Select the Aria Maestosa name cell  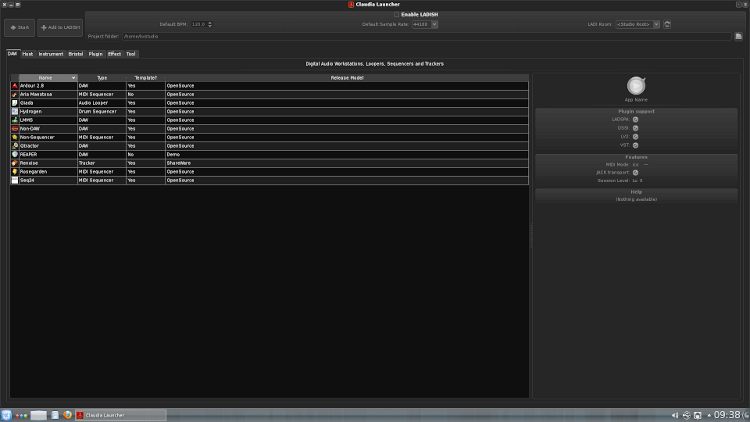click(x=48, y=94)
